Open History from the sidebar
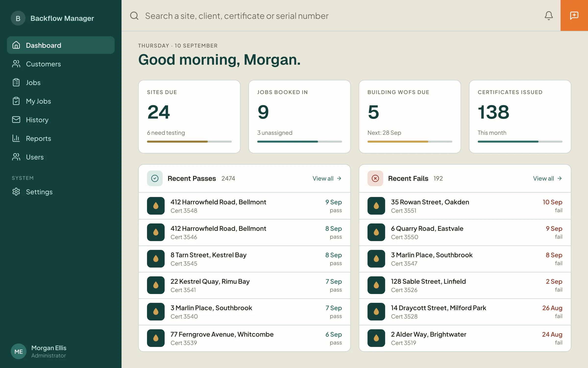 (61, 120)
